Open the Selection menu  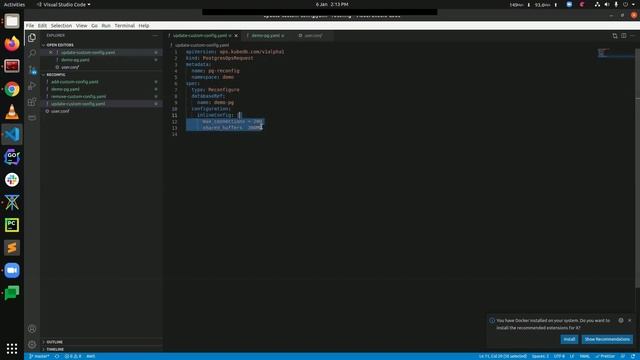pyautogui.click(x=61, y=25)
